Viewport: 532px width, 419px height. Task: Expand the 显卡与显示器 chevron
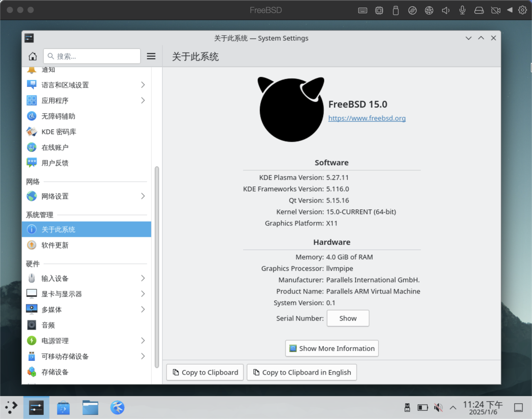tap(143, 294)
